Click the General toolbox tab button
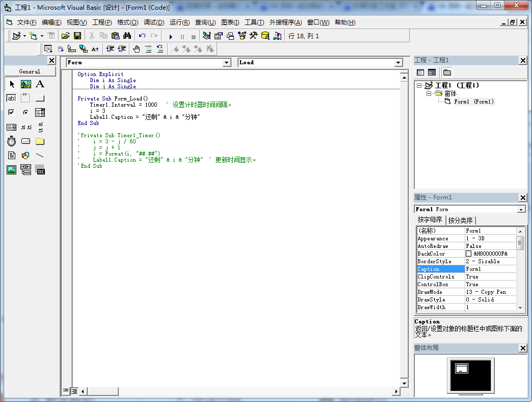Viewport: 532px width, 402px height. (x=30, y=71)
